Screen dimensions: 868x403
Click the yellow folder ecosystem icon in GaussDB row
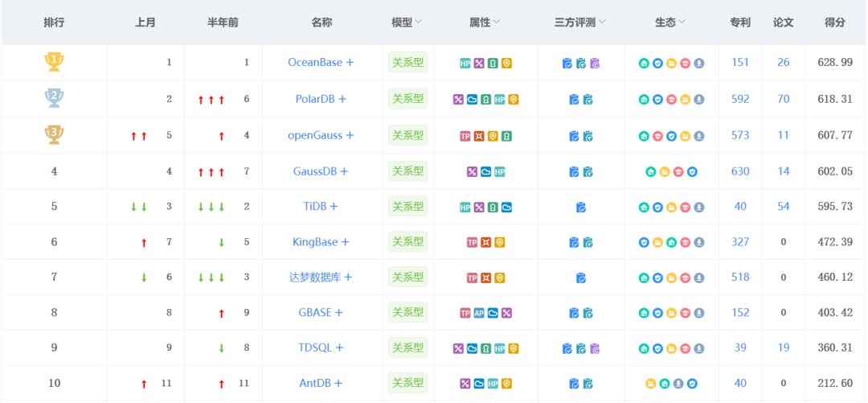[665, 172]
